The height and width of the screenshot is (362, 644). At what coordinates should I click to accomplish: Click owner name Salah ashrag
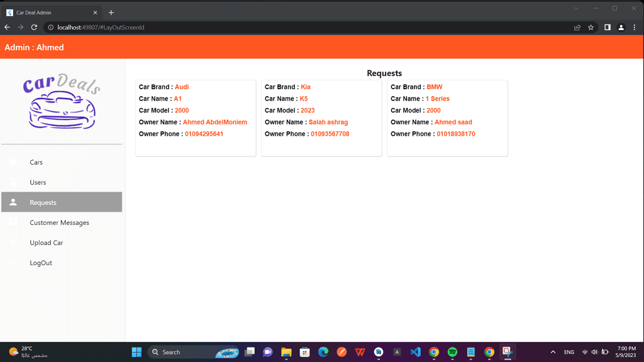pos(328,122)
